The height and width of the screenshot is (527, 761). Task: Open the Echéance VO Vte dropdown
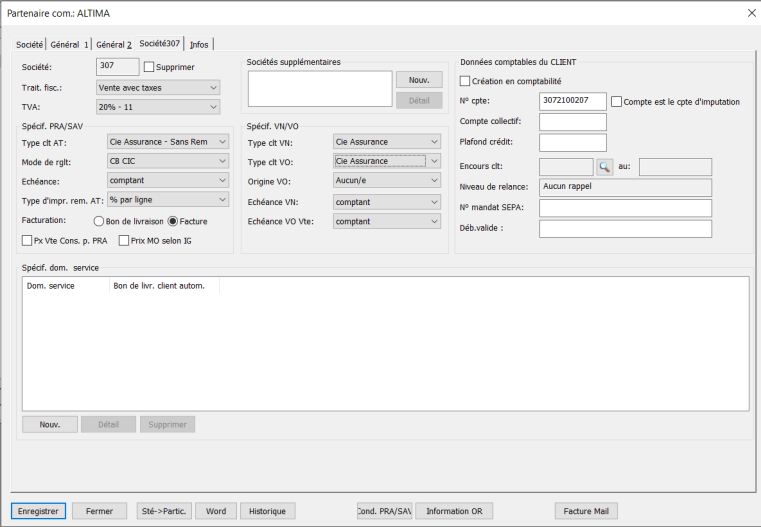(x=387, y=221)
